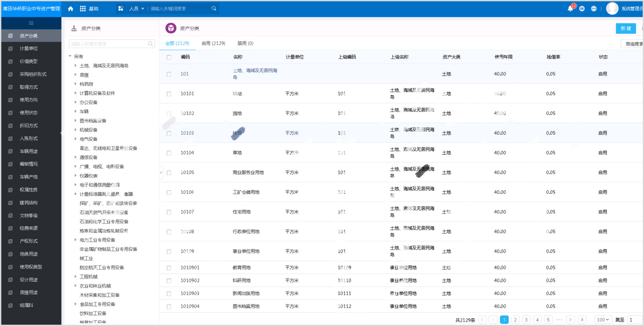The width and height of the screenshot is (644, 326).
Task: Click the tree search magnifier icon
Action: coord(150,44)
